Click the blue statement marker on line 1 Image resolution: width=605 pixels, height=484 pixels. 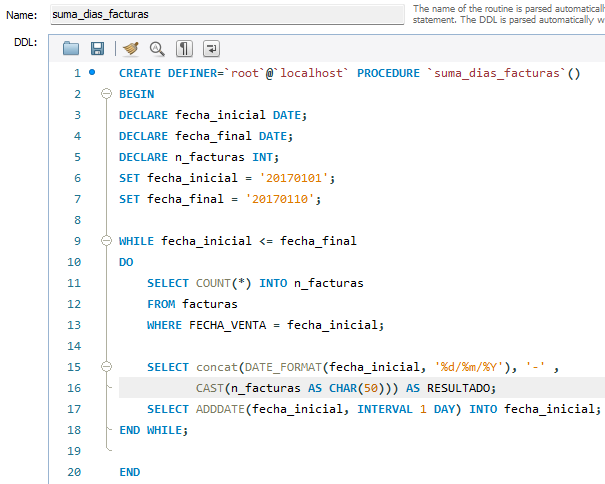click(93, 72)
